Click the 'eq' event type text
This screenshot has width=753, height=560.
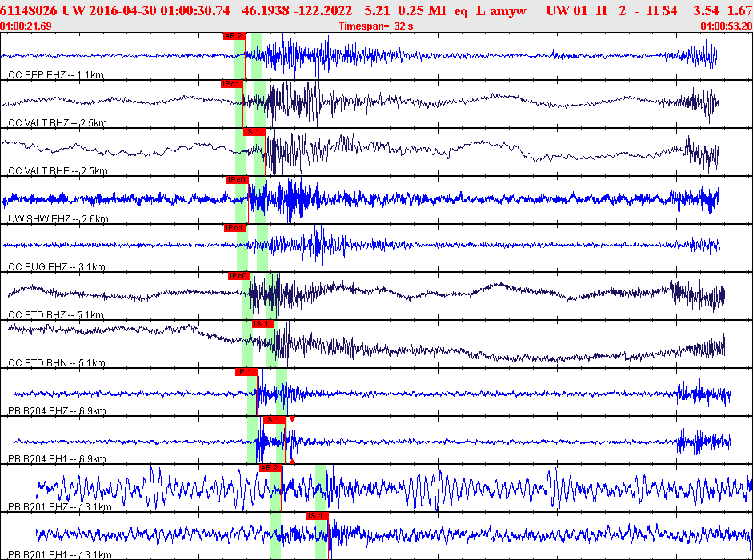coord(461,11)
